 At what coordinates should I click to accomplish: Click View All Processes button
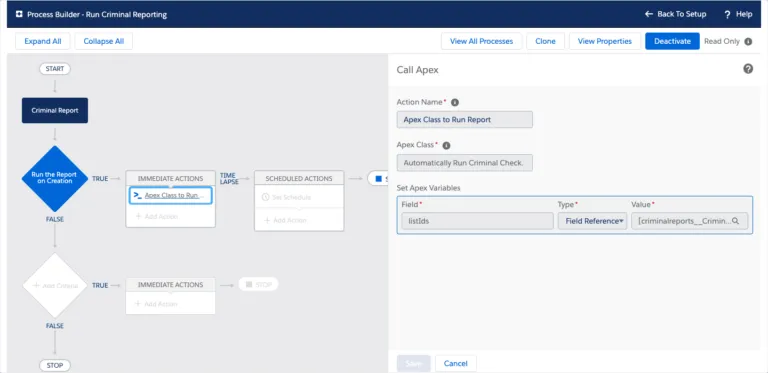point(481,42)
